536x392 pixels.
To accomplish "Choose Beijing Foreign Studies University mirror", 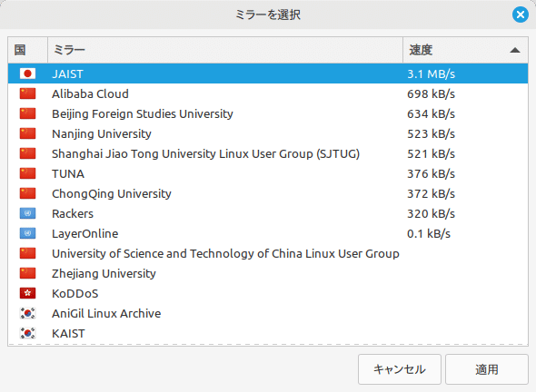I will [268, 113].
